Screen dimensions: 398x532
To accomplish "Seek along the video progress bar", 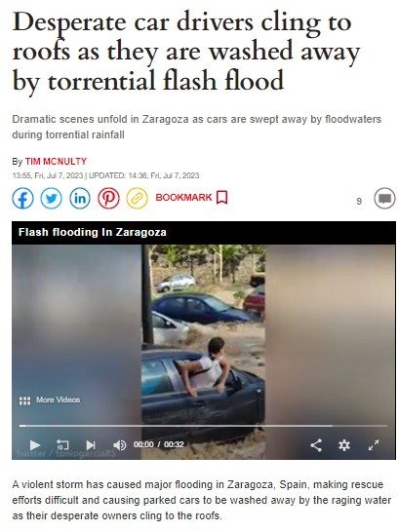I will click(204, 426).
